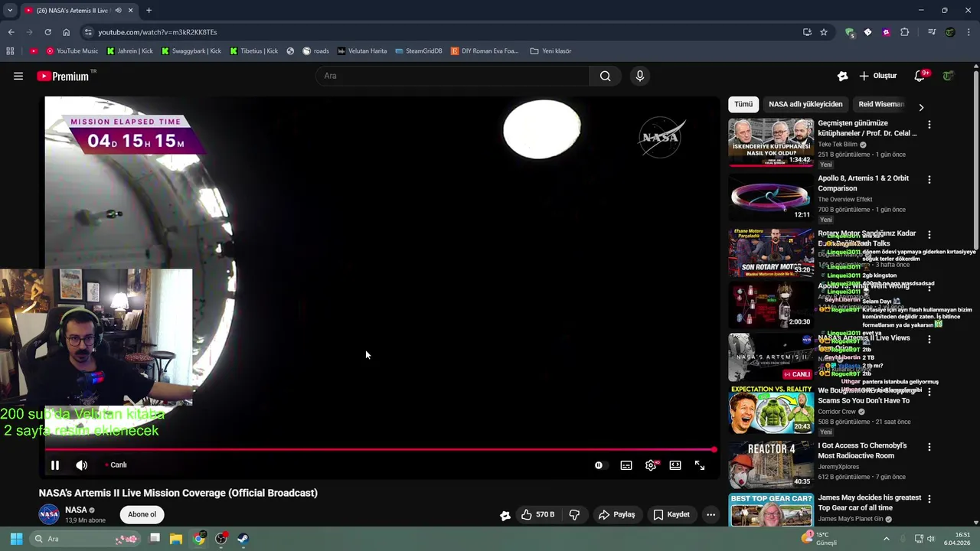The width and height of the screenshot is (980, 551).
Task: Click the 15°C Güneşli weather widget
Action: 819,539
